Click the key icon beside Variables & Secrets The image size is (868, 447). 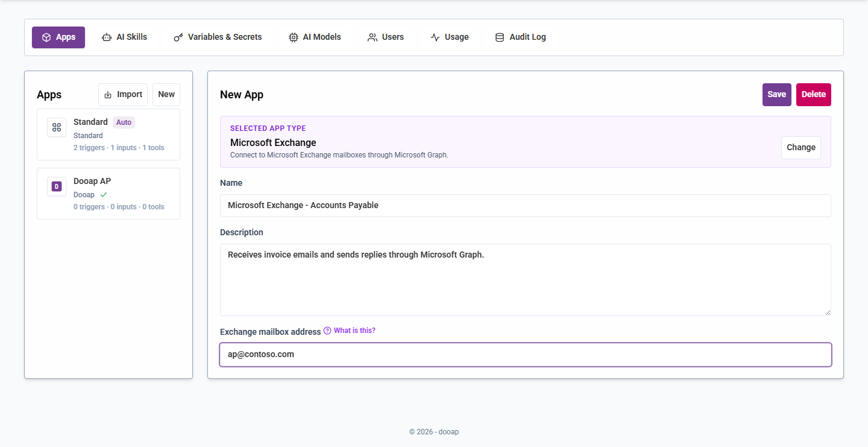[178, 37]
